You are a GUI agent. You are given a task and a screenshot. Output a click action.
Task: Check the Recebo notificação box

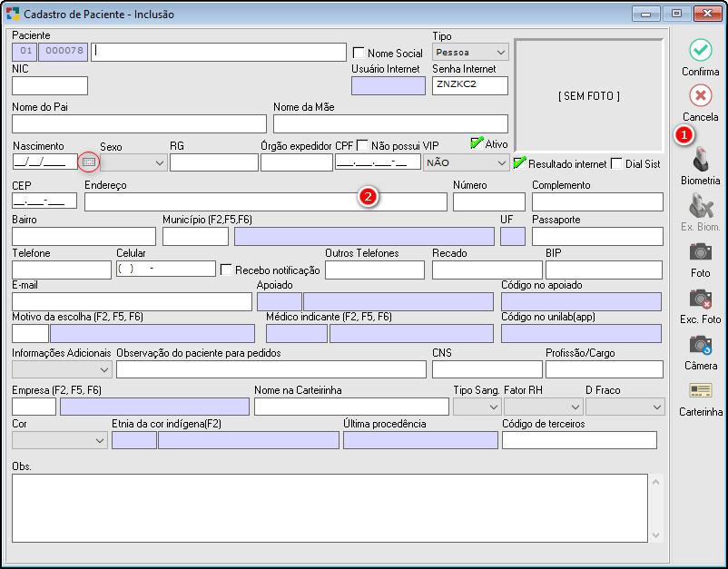coord(226,270)
